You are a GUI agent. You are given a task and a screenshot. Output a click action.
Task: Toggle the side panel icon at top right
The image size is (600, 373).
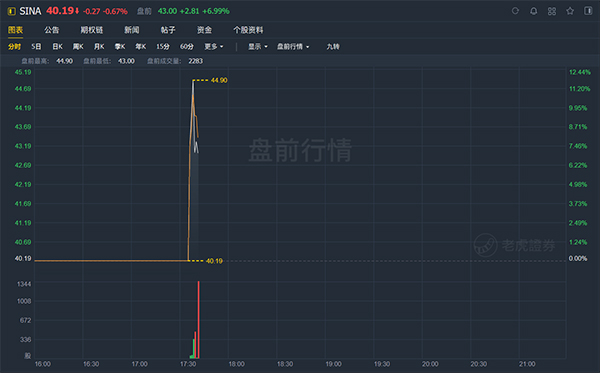point(588,11)
